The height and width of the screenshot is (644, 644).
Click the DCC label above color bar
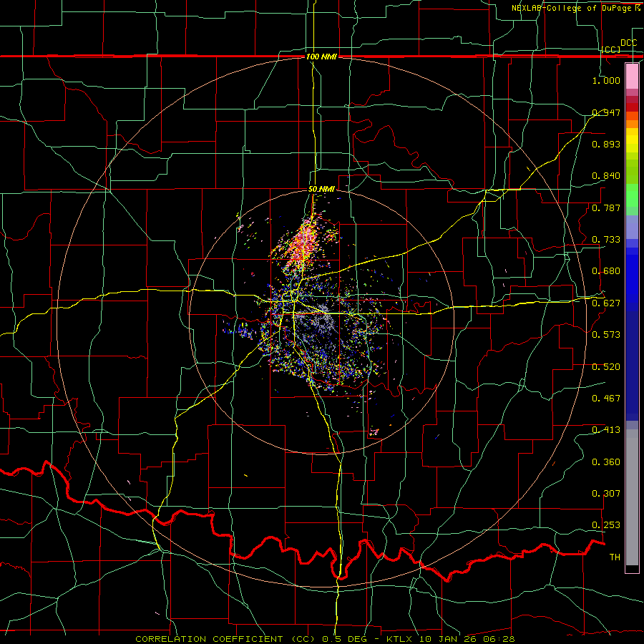(628, 43)
